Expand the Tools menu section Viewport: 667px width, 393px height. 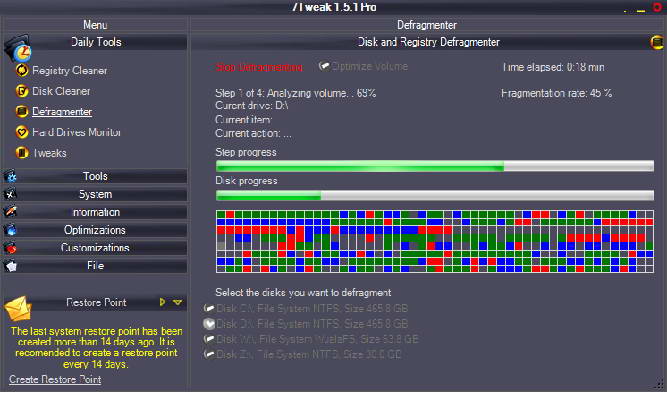click(95, 176)
